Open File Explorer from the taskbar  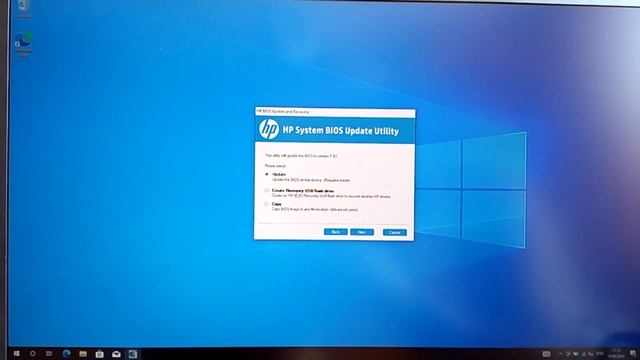pyautogui.click(x=83, y=354)
